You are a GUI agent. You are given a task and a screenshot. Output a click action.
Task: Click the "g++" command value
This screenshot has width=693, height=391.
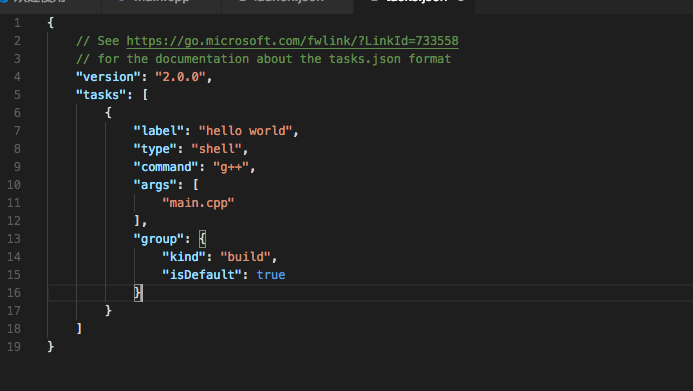[231, 167]
